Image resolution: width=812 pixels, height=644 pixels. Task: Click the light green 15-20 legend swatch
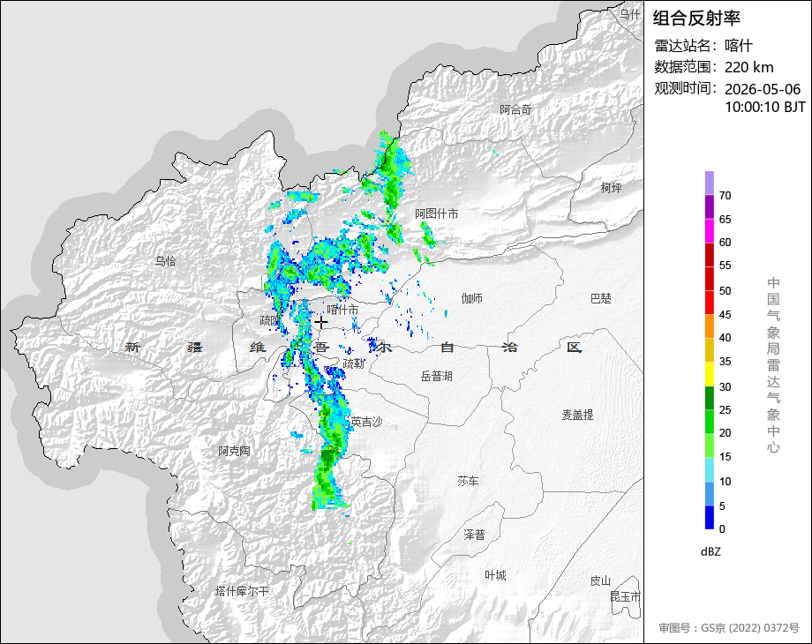pos(710,446)
